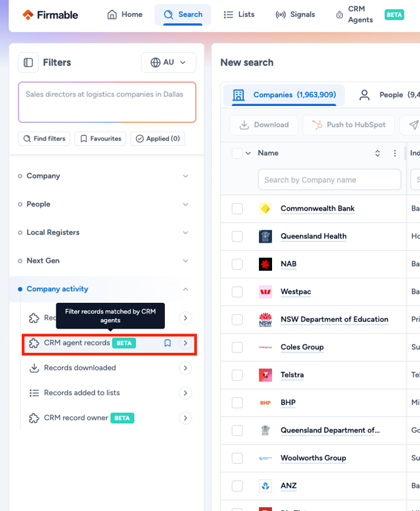Viewport: 420px width, 511px height.
Task: Click the Queensland Health logo
Action: (x=265, y=236)
